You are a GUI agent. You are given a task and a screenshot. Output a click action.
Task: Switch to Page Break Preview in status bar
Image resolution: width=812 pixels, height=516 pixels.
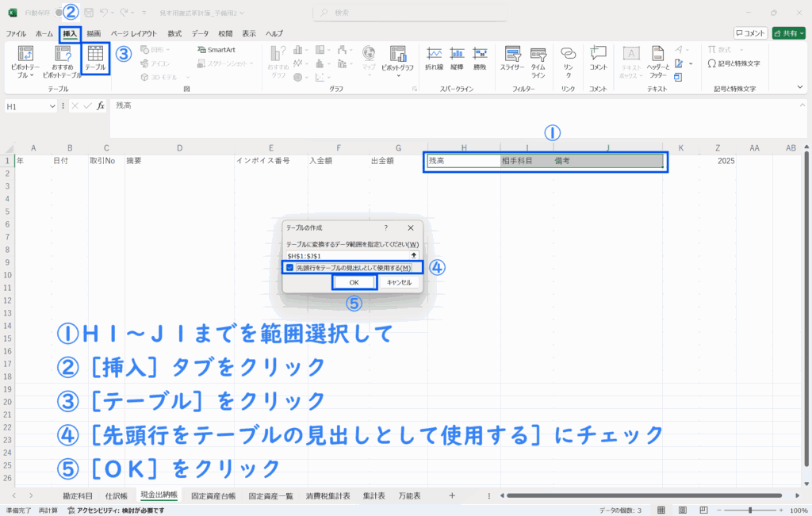pyautogui.click(x=703, y=510)
